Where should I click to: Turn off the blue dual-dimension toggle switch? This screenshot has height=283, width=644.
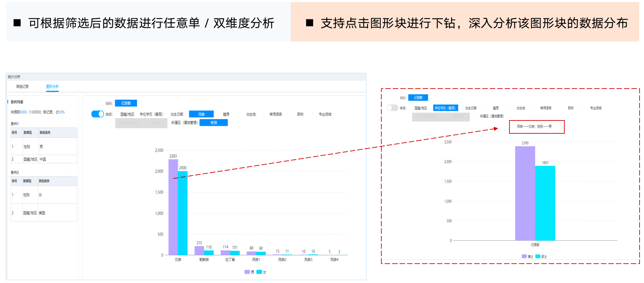(x=98, y=114)
